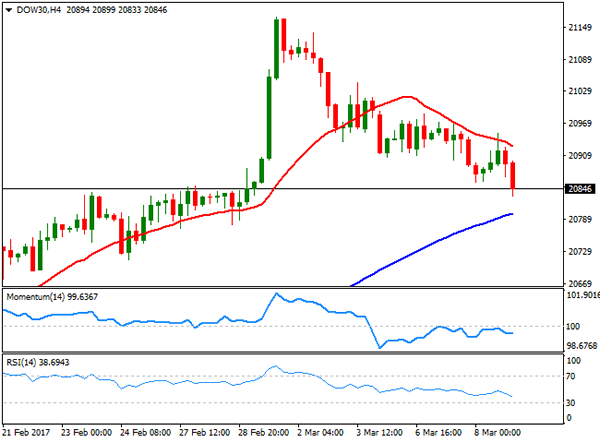This screenshot has width=600, height=443.
Task: Select the blue moving average line end
Action: (511, 214)
